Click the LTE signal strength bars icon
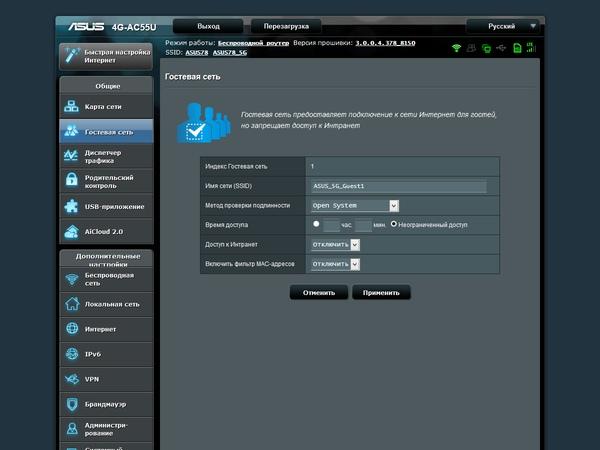Viewport: 600px width, 450px height. 531,47
